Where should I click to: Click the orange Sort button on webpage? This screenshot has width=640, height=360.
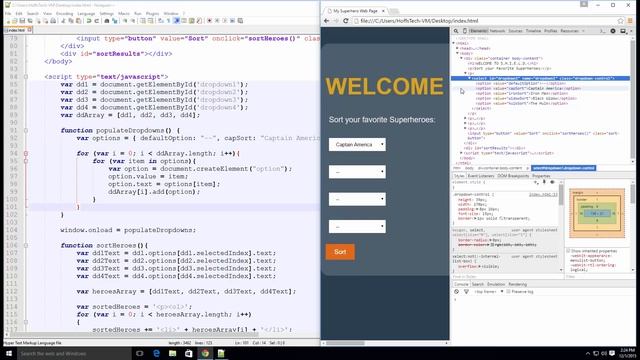340,252
